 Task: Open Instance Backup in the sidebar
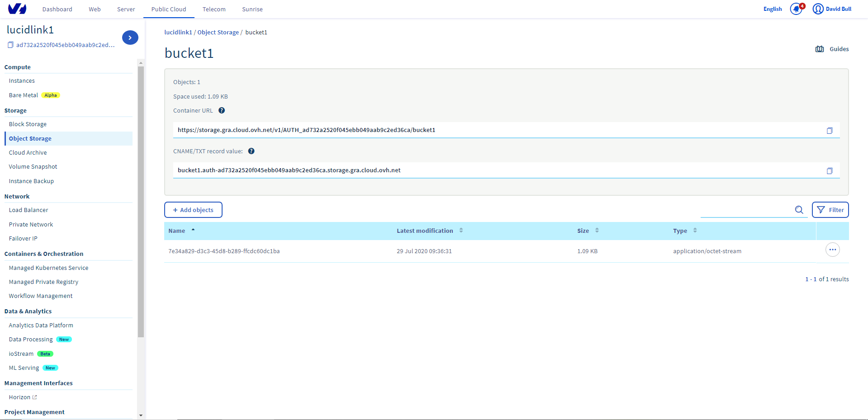click(31, 181)
